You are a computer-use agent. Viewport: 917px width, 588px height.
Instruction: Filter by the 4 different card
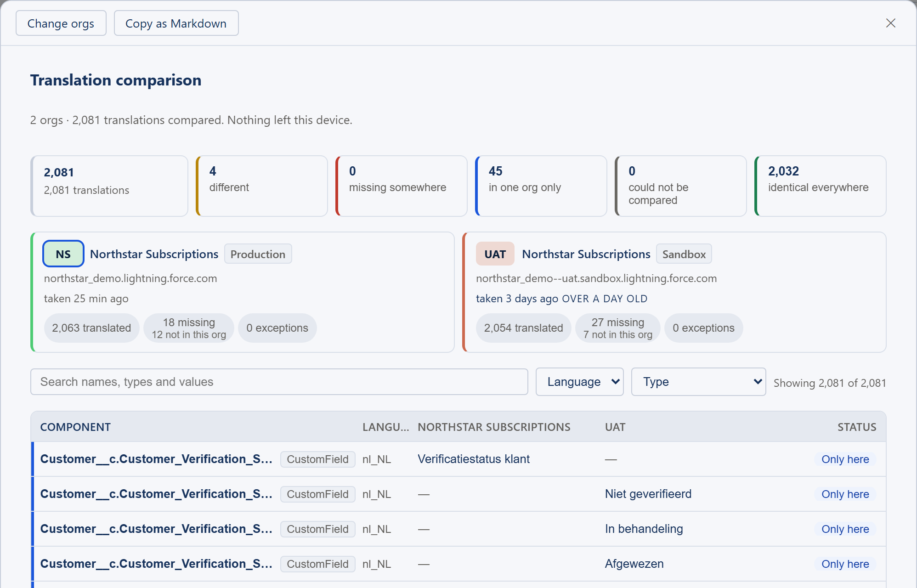tap(262, 186)
